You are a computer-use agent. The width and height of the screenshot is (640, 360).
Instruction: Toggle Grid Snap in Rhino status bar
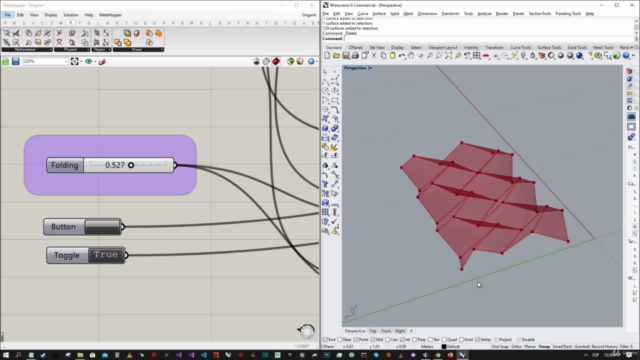tap(500, 347)
